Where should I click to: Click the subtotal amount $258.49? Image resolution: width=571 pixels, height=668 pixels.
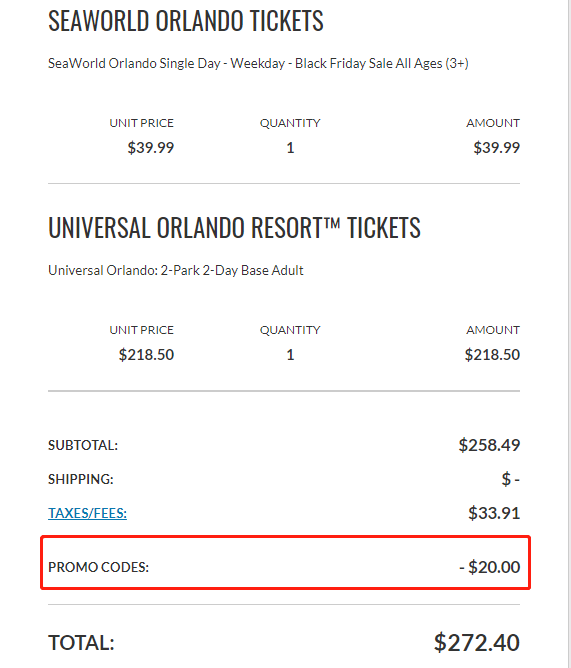click(489, 445)
